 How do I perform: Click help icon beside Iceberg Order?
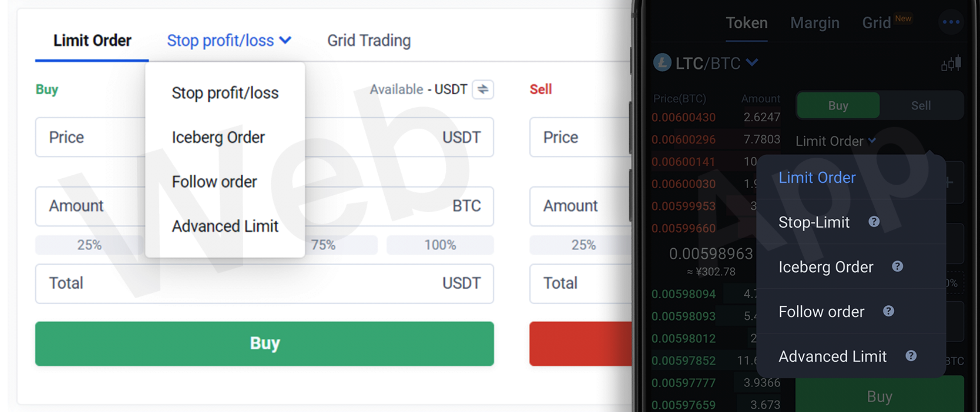897,267
